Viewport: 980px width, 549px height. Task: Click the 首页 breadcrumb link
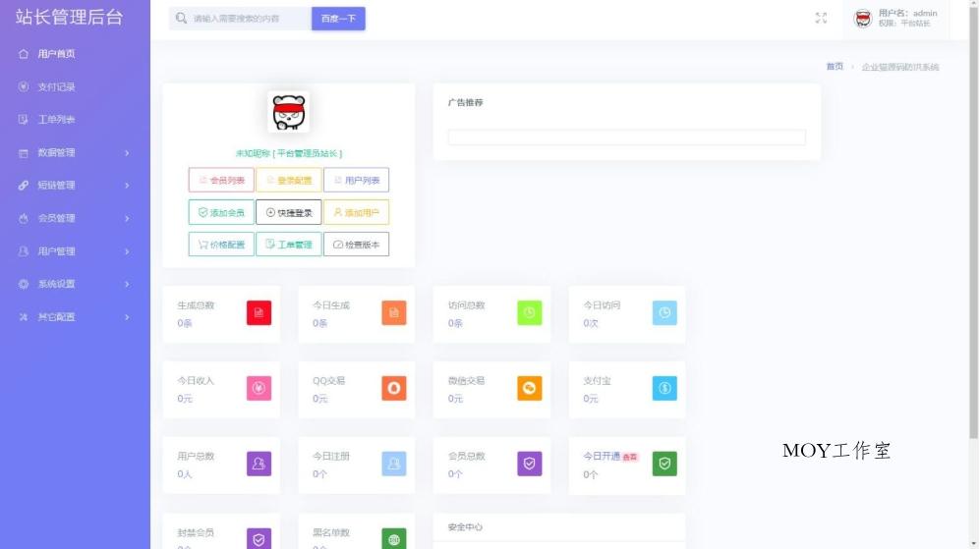click(x=834, y=67)
